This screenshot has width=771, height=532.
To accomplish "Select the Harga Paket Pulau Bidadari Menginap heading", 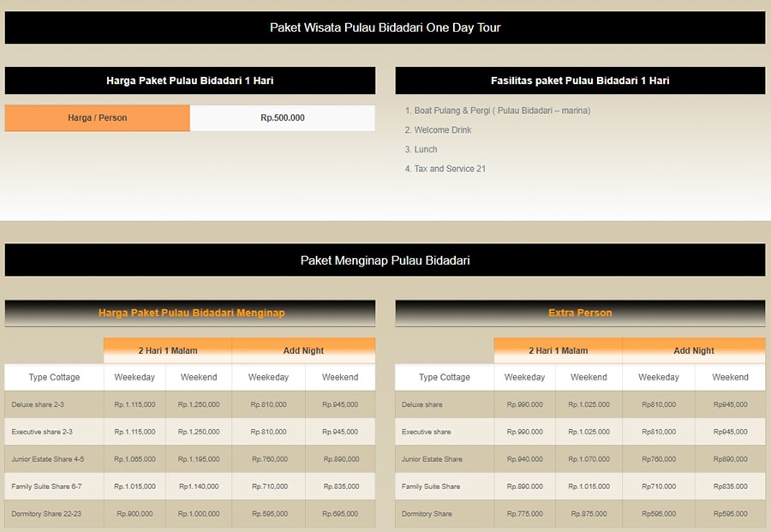I will coord(191,313).
